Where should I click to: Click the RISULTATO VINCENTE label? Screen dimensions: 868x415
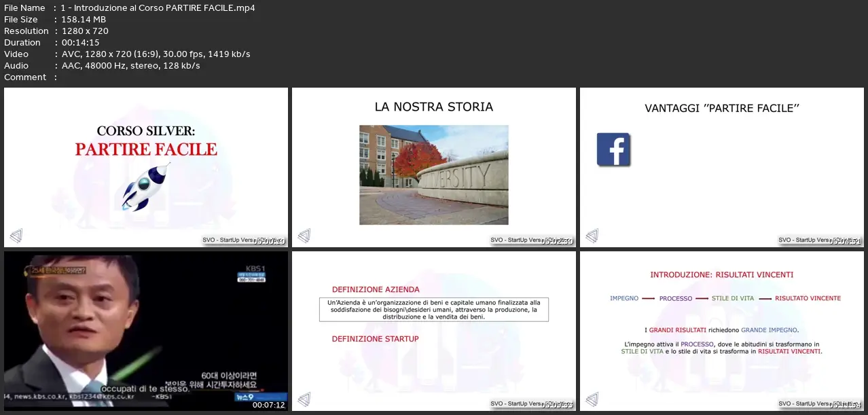tap(808, 298)
